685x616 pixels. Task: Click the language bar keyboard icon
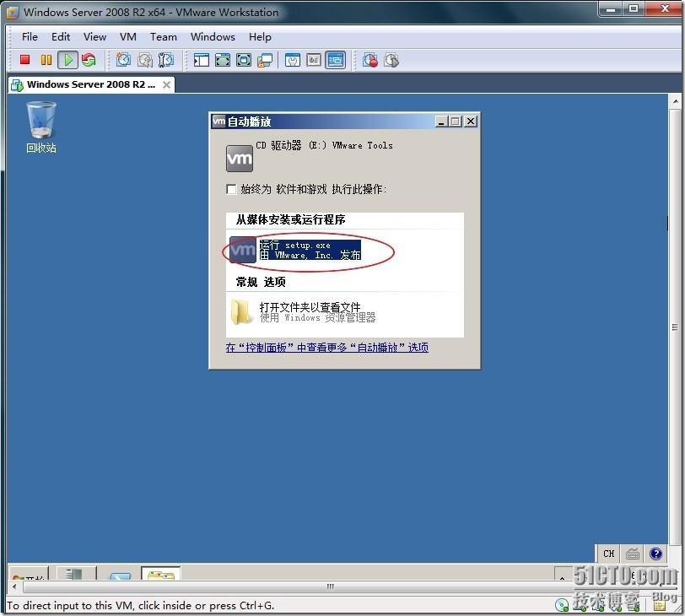point(633,554)
